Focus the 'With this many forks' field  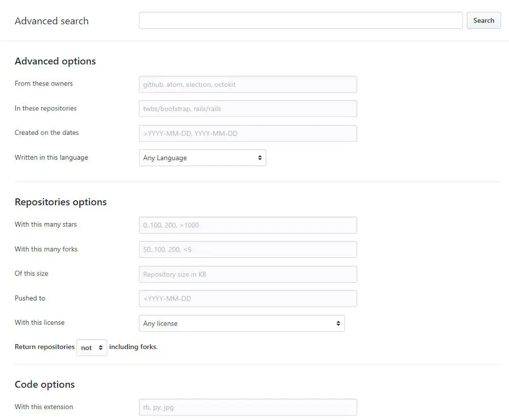pos(247,250)
